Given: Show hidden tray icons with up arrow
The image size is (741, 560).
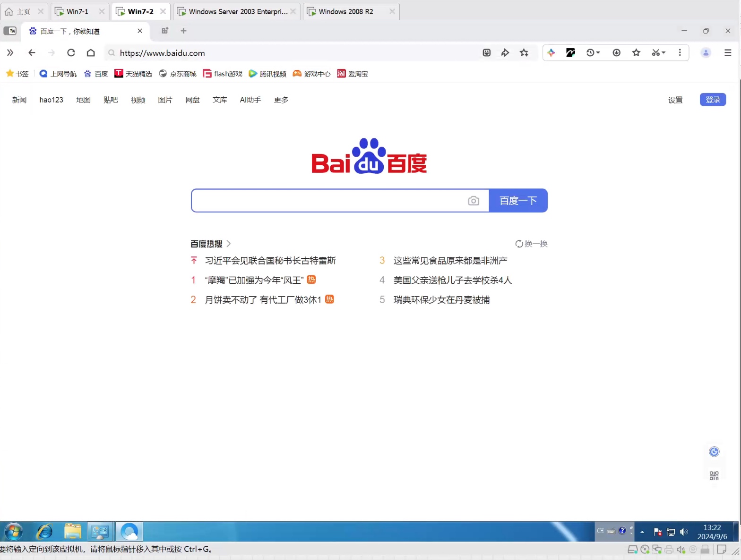Looking at the screenshot, I should (x=642, y=532).
